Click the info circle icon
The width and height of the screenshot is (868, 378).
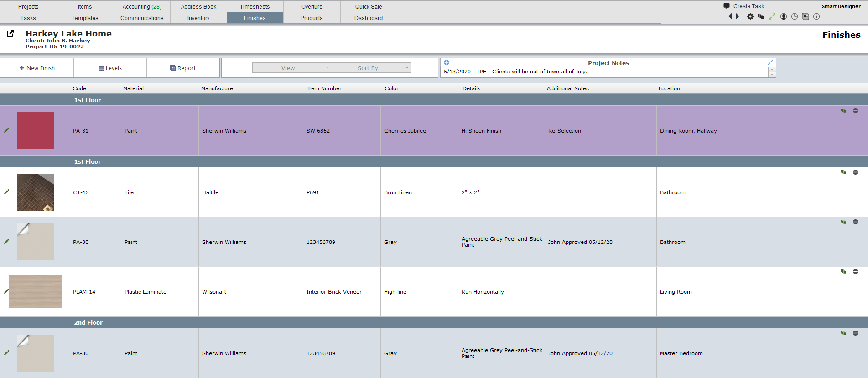[x=816, y=16]
